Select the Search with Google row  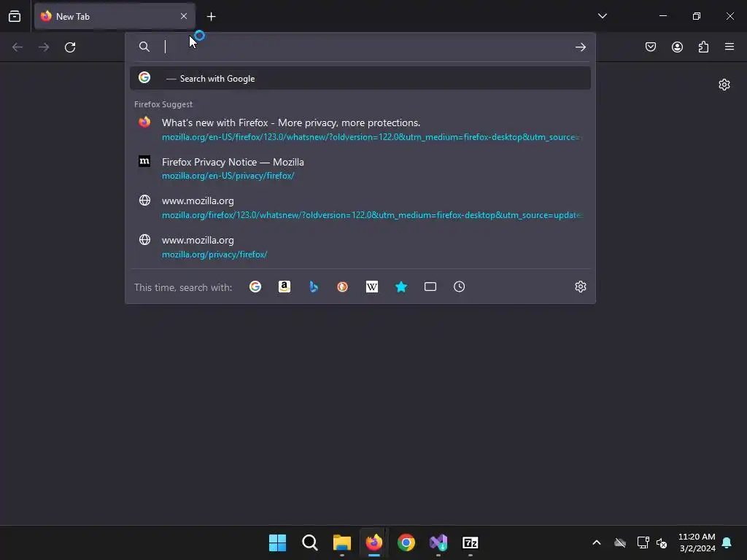(360, 78)
